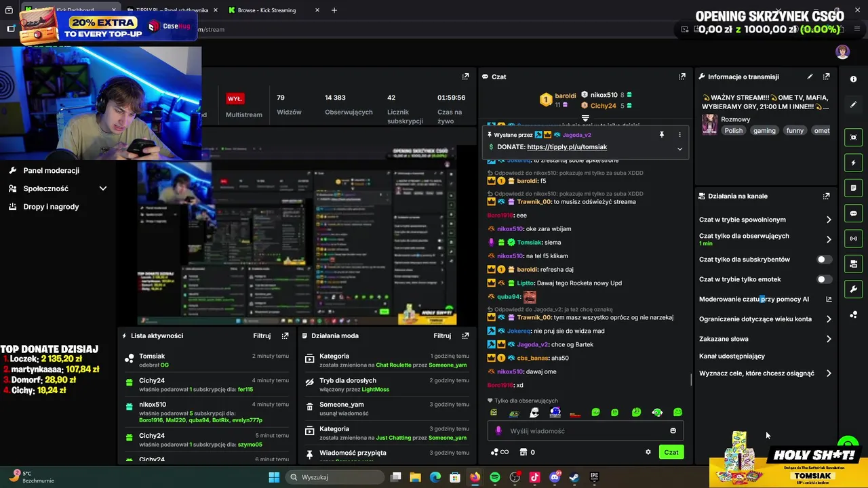Viewport: 868px width, 488px height.
Task: Click the three-dots icon at sidebar bottom
Action: 853,314
